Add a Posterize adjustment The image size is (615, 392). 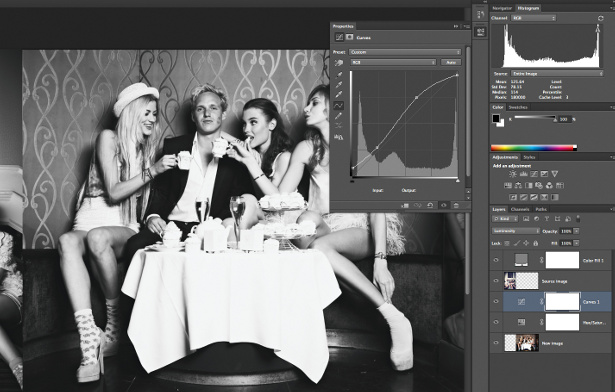524,197
